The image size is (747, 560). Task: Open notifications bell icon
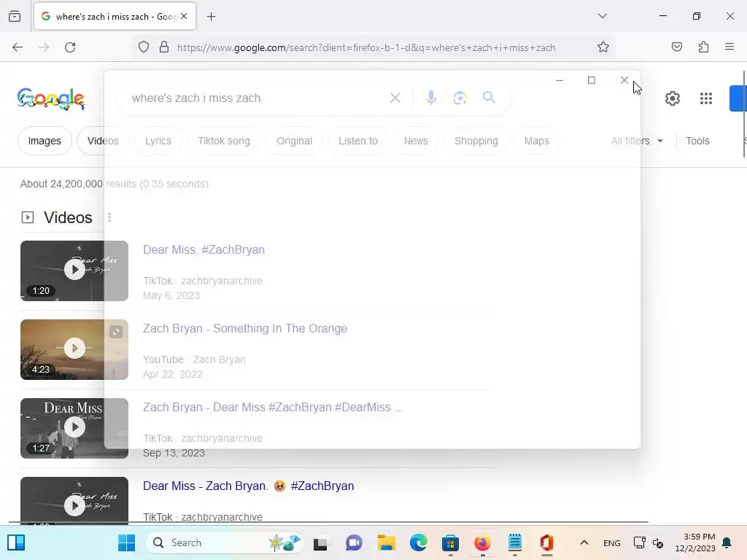click(727, 542)
